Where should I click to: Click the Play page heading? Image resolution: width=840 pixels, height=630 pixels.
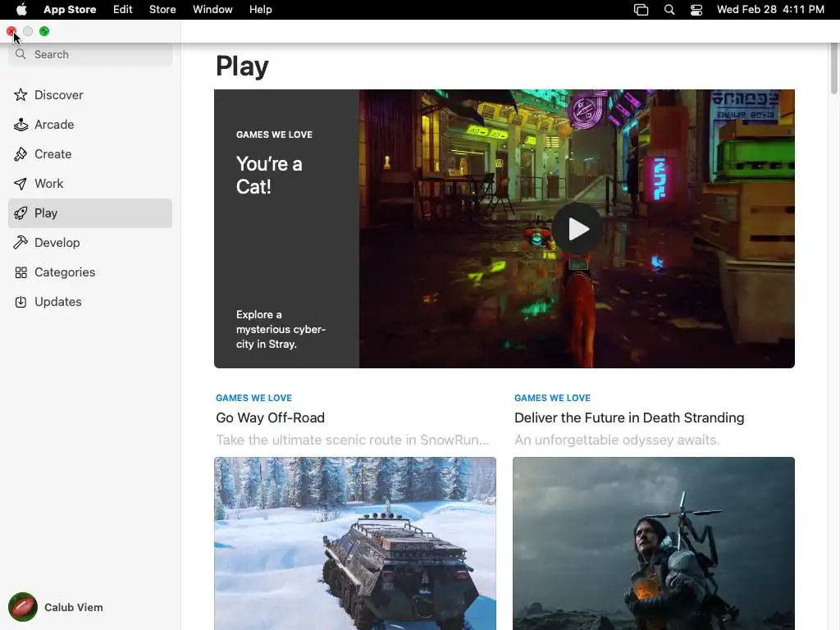point(242,67)
